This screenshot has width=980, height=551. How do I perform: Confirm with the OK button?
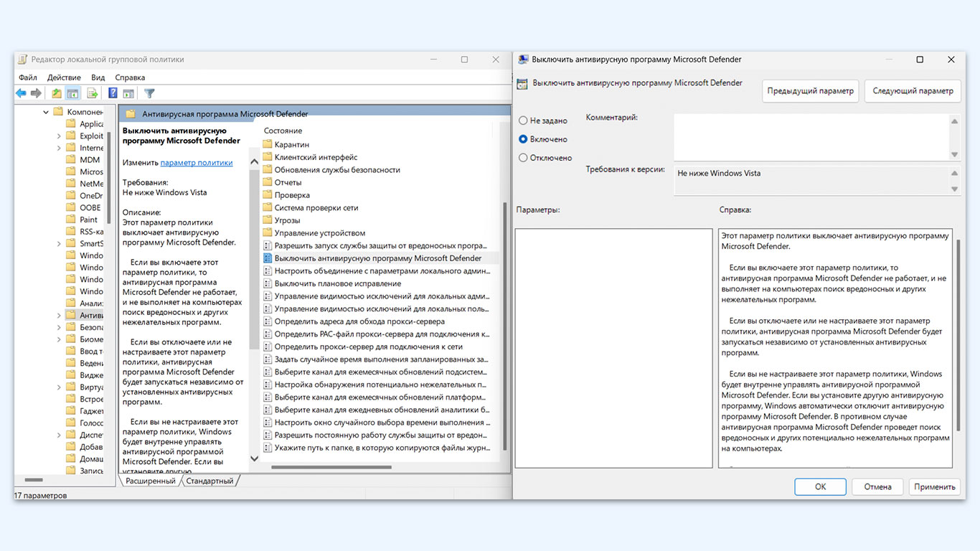point(820,486)
